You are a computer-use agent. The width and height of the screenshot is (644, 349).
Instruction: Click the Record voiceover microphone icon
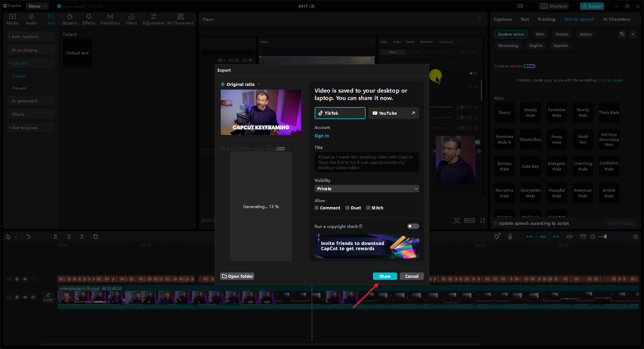[x=510, y=237]
